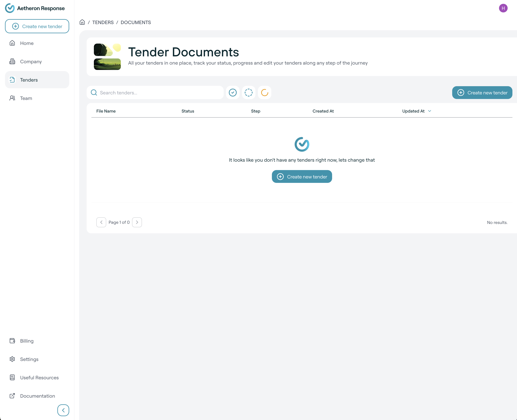The image size is (517, 420).
Task: Click Create new tender in empty state
Action: [302, 177]
